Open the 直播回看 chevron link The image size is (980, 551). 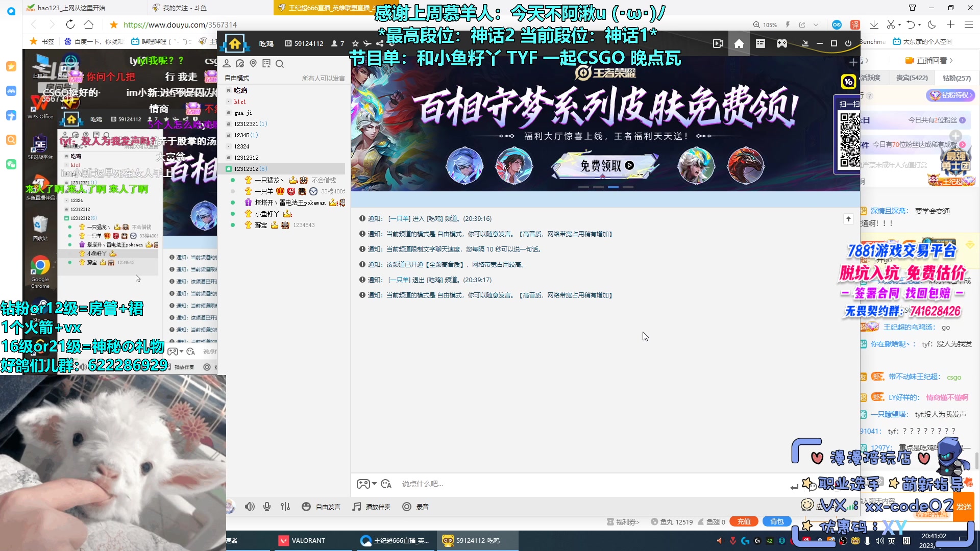(x=929, y=60)
